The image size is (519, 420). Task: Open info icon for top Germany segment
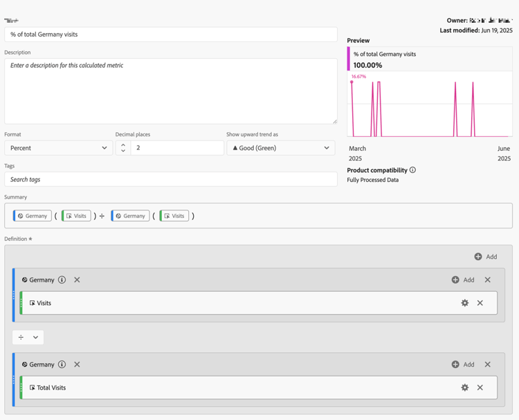tap(62, 280)
